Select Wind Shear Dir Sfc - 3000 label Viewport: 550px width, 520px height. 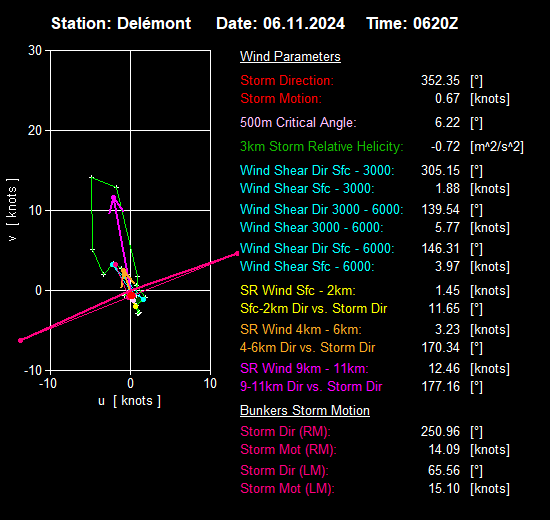[317, 171]
